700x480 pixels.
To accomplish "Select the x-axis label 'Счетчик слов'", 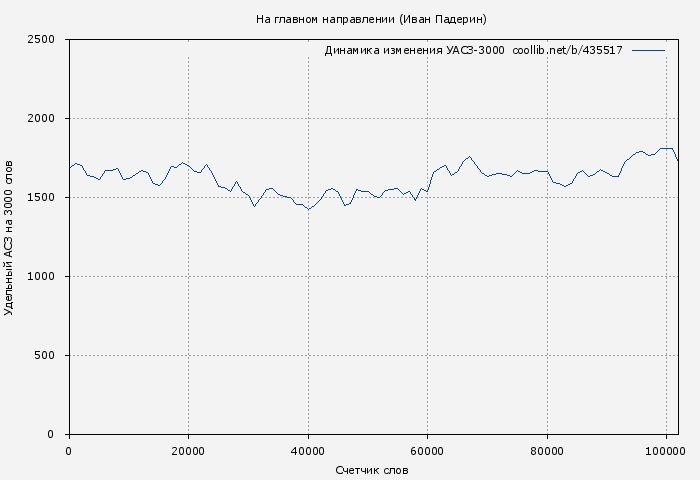I will [x=372, y=470].
